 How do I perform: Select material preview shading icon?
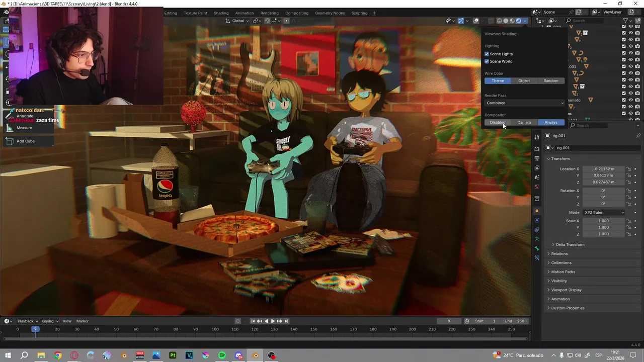point(512,21)
